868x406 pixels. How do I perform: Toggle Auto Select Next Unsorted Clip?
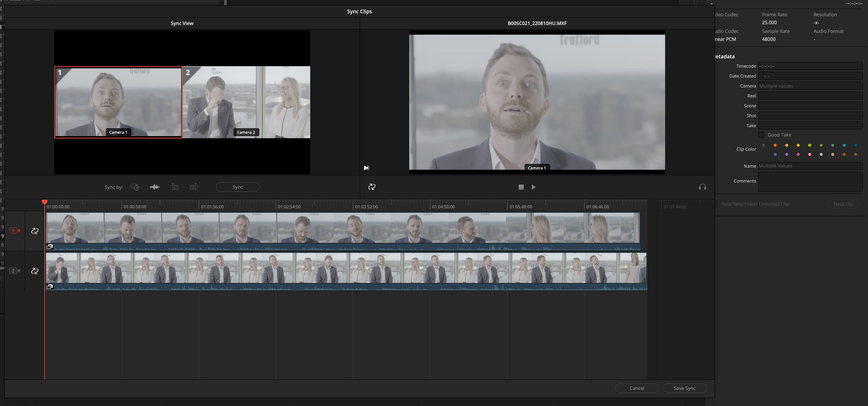[x=717, y=204]
